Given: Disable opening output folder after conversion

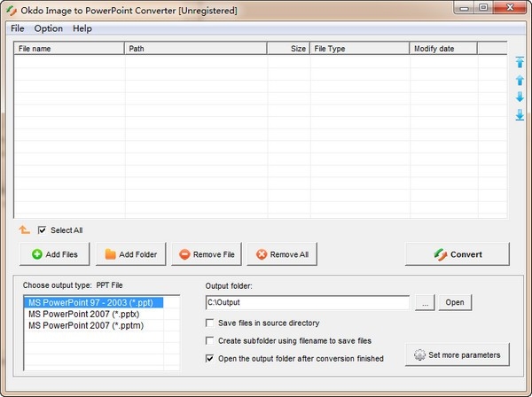Looking at the screenshot, I should 209,358.
